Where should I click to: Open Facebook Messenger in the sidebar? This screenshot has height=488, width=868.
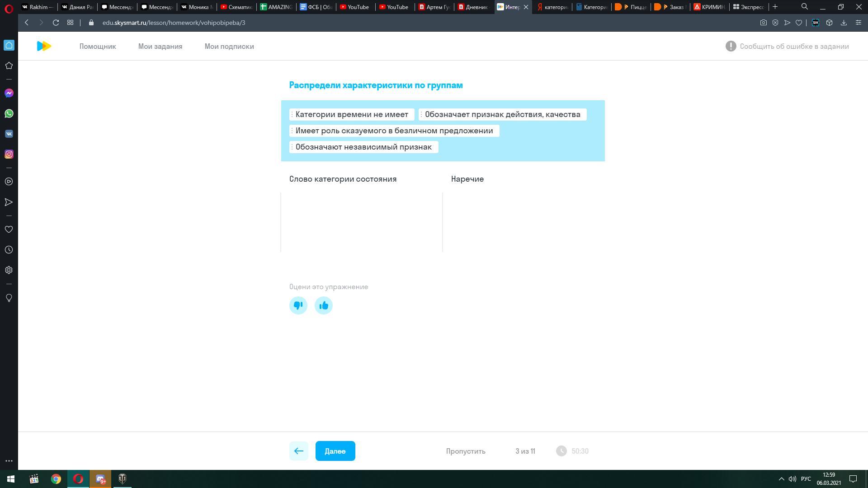pyautogui.click(x=9, y=93)
